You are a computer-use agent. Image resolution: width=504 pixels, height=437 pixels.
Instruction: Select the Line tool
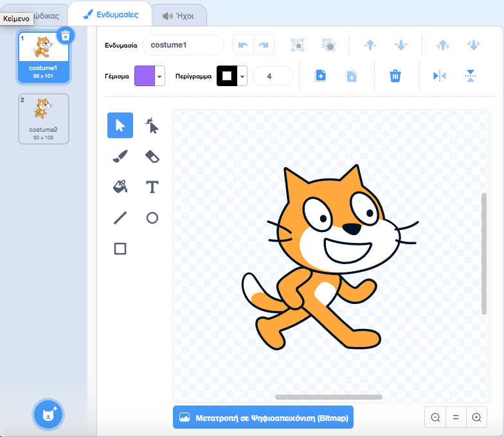tap(120, 218)
